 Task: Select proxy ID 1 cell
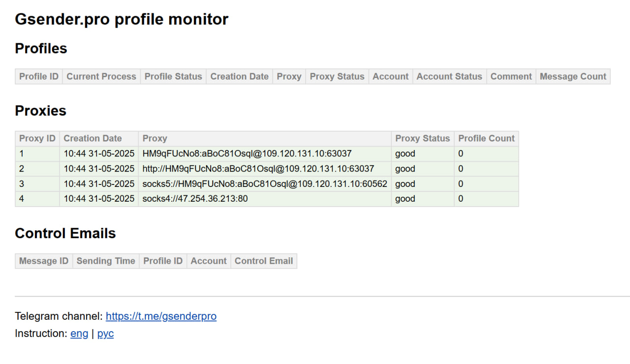tap(37, 153)
